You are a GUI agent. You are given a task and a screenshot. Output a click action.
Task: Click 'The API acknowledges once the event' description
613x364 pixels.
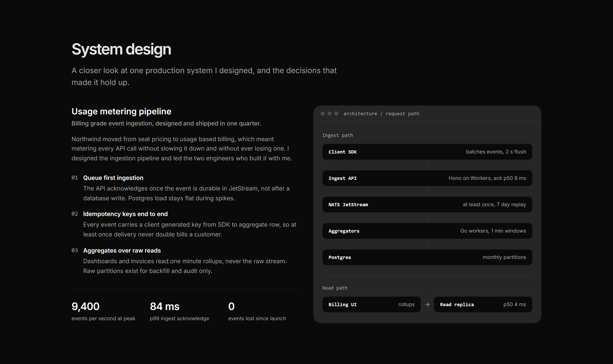(186, 193)
